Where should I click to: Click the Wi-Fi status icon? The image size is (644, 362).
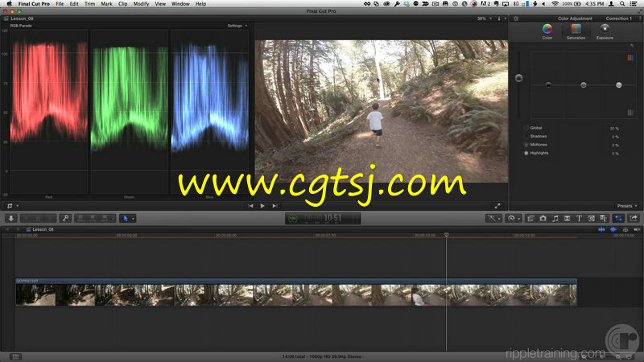coord(555,4)
